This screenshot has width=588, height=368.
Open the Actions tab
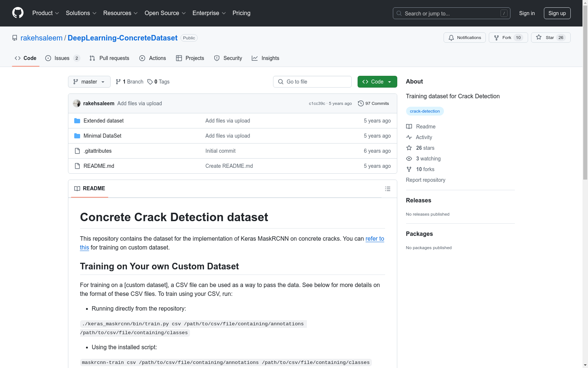click(153, 58)
